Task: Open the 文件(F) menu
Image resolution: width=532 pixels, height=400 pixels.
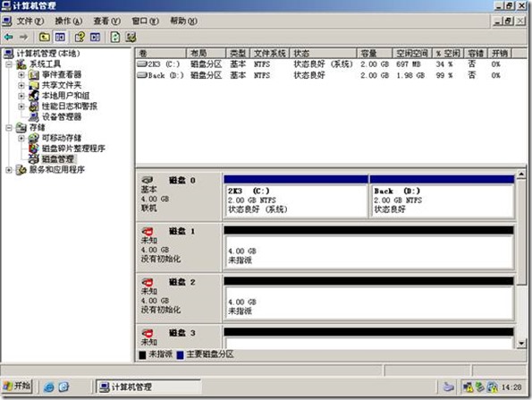Action: (30, 21)
